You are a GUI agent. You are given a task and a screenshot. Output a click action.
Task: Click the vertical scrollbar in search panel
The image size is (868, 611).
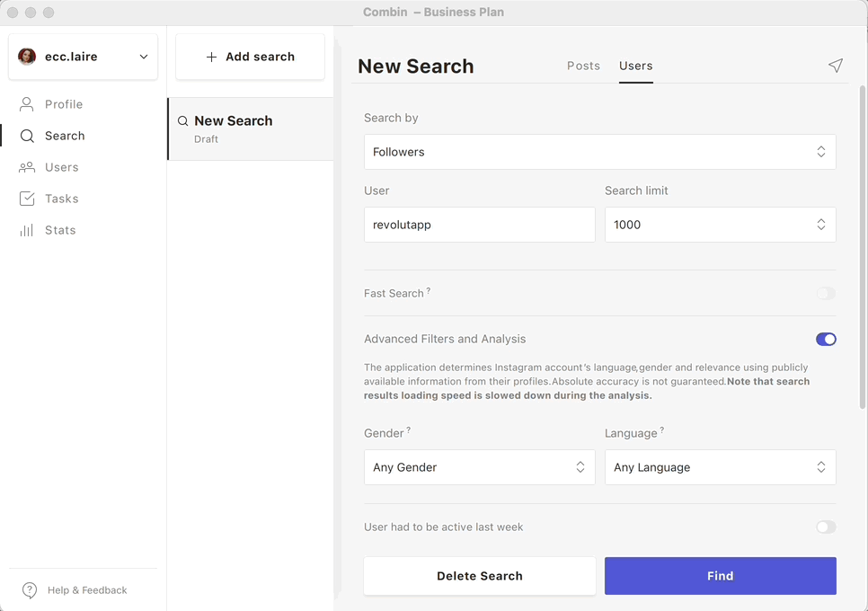pyautogui.click(x=863, y=243)
